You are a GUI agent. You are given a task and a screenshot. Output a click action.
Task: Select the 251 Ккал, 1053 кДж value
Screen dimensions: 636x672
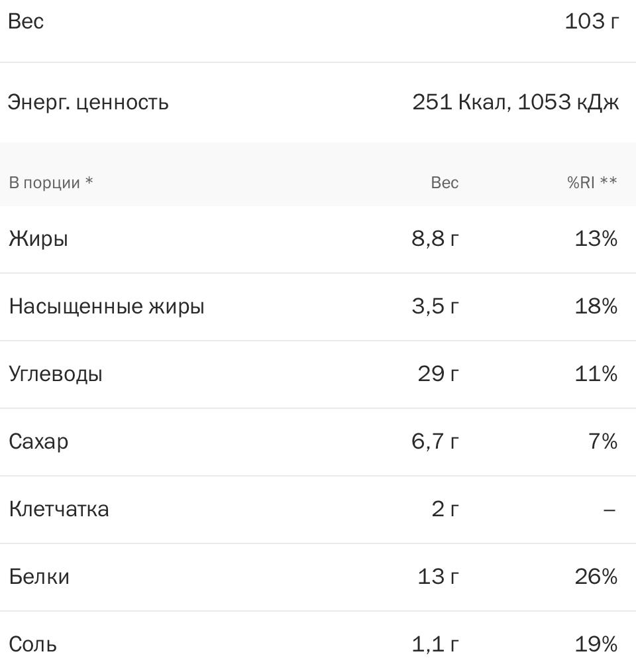click(515, 102)
